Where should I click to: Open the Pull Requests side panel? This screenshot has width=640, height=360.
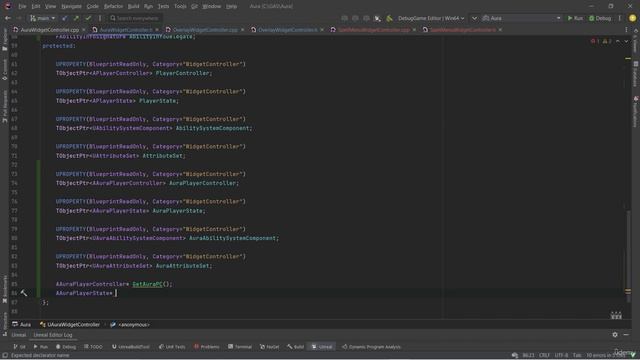tap(5, 107)
